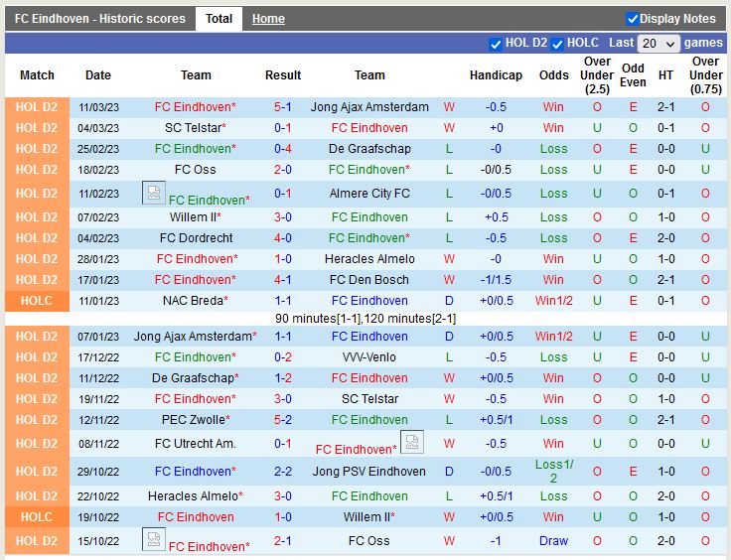
Task: Click the HOL D2 label on 11/03/23 row
Action: pos(37,107)
